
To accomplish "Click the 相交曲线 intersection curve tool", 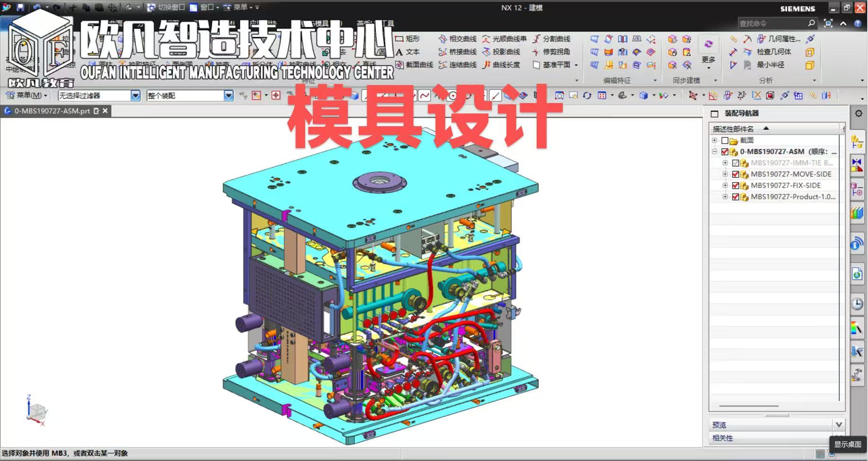I will click(x=457, y=39).
